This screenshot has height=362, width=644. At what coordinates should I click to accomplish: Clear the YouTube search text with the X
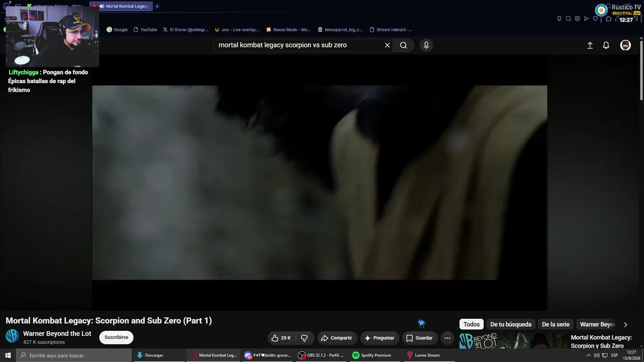(x=387, y=45)
